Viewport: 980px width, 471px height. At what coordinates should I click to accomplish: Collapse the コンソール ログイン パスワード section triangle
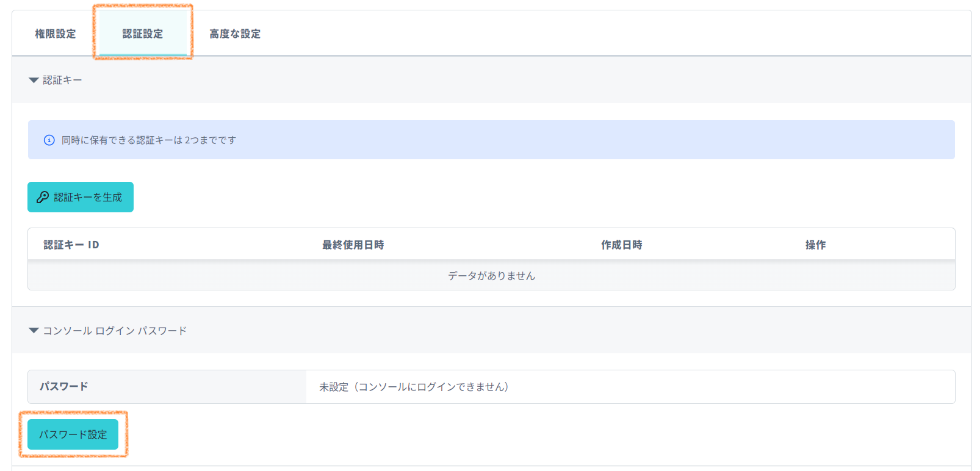coord(34,331)
